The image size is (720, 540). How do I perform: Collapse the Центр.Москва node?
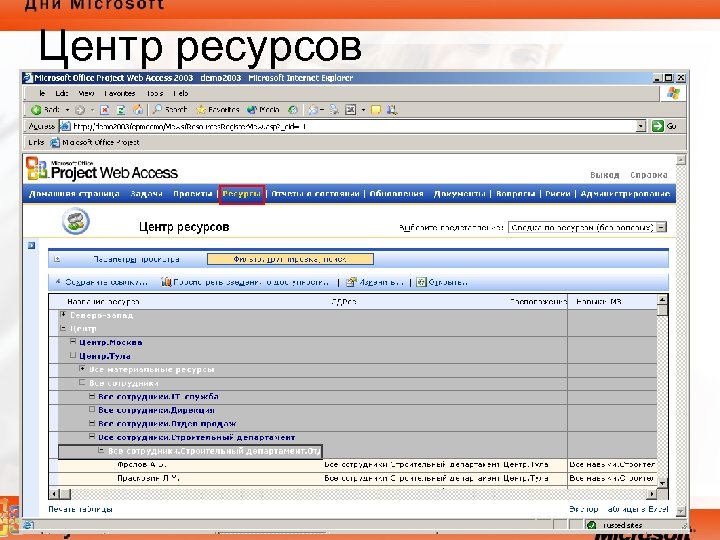pos(73,341)
